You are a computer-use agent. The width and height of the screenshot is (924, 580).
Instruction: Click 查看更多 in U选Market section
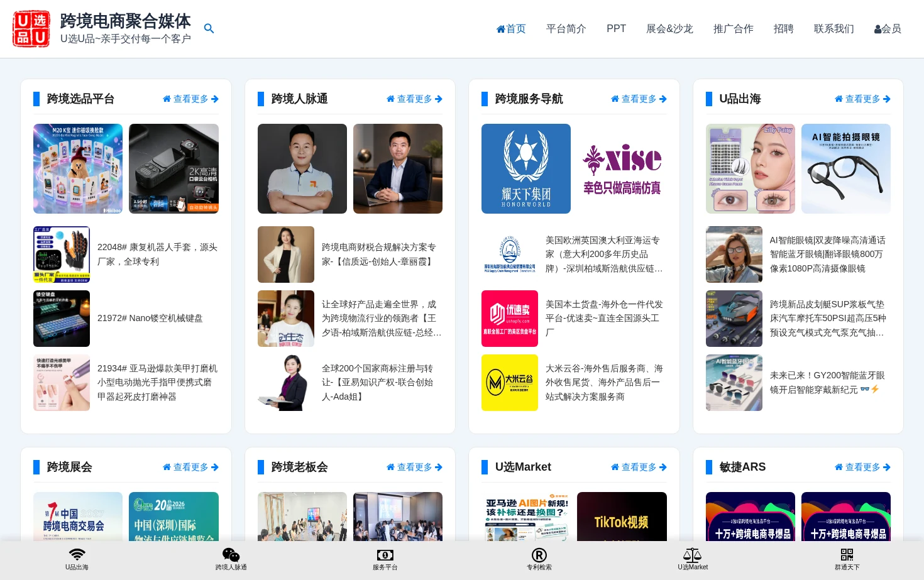[639, 467]
